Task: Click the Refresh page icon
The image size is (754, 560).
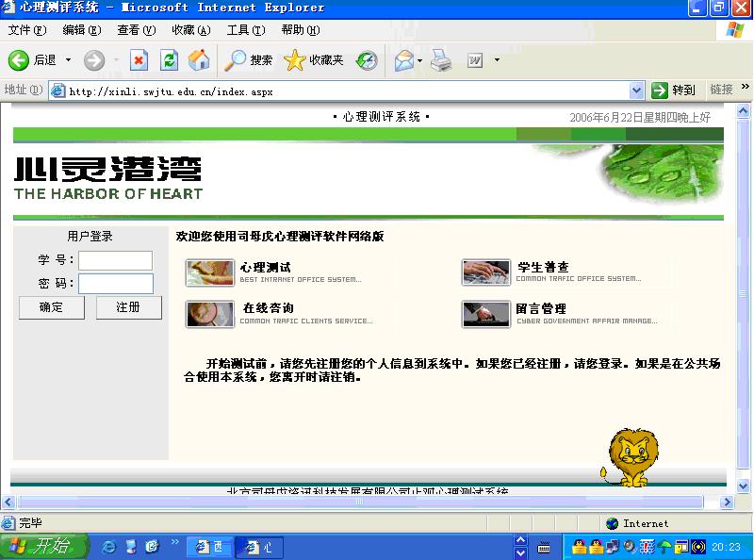Action: [169, 60]
